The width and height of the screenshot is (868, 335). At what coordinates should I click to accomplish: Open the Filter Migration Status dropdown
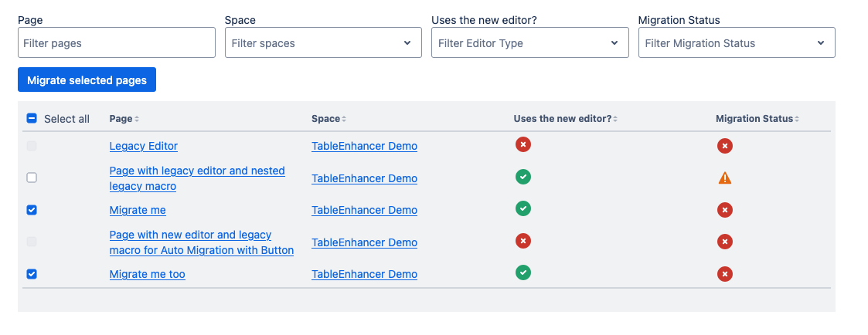(736, 43)
